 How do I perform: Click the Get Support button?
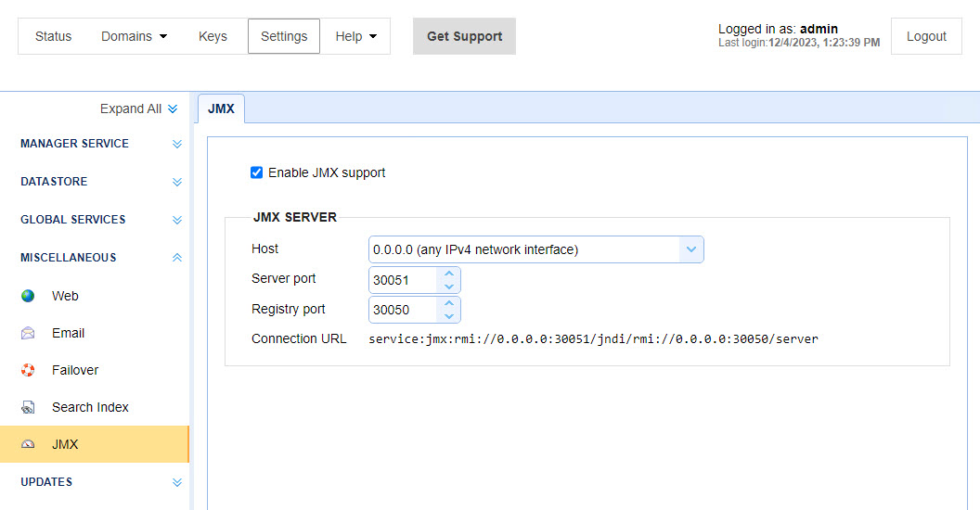coord(464,36)
